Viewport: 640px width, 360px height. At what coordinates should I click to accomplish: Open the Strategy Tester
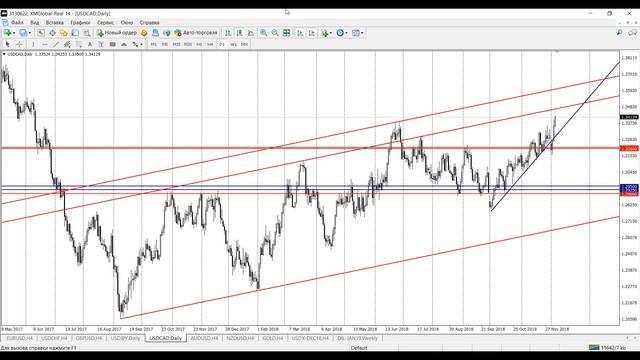click(87, 33)
